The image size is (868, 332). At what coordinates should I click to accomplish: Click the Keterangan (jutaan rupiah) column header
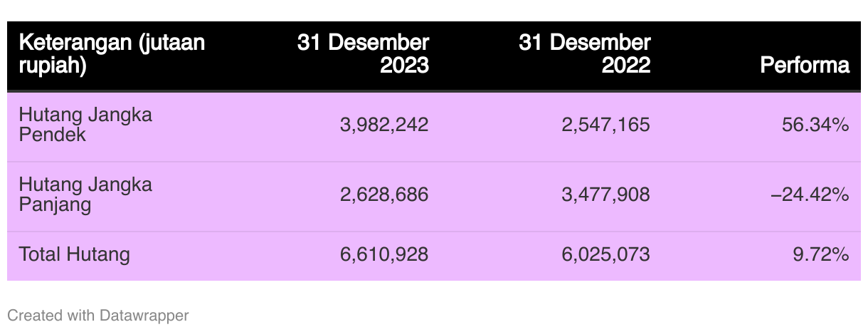pyautogui.click(x=112, y=54)
